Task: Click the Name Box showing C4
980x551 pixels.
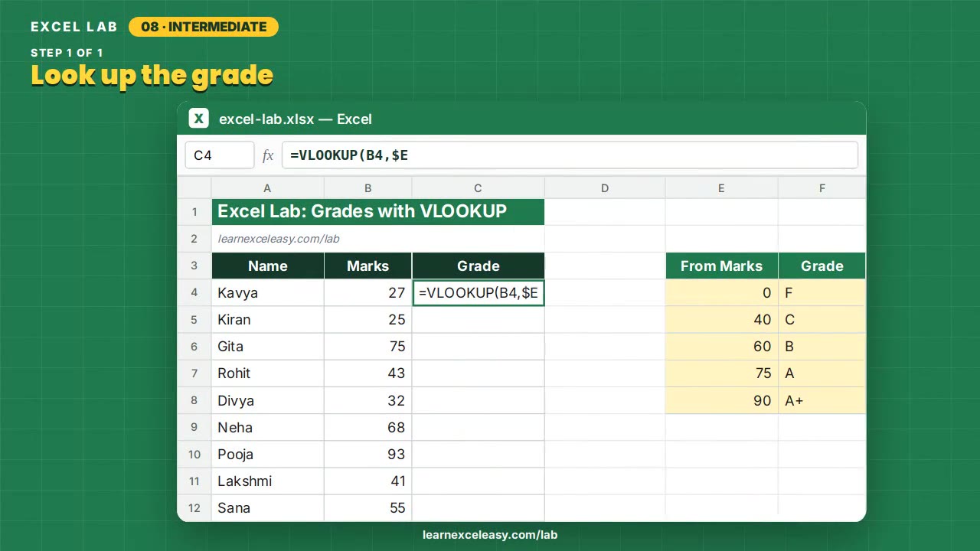Action: pos(220,155)
